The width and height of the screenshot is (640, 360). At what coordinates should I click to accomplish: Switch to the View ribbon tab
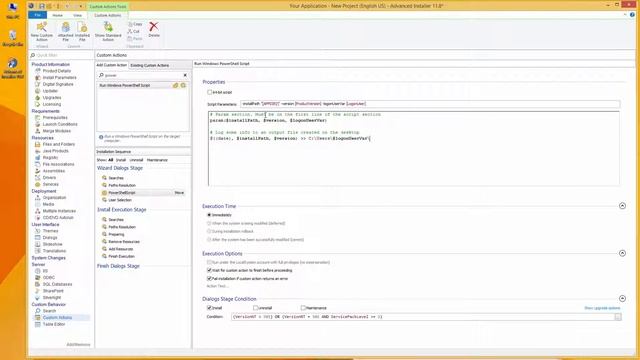tap(78, 15)
